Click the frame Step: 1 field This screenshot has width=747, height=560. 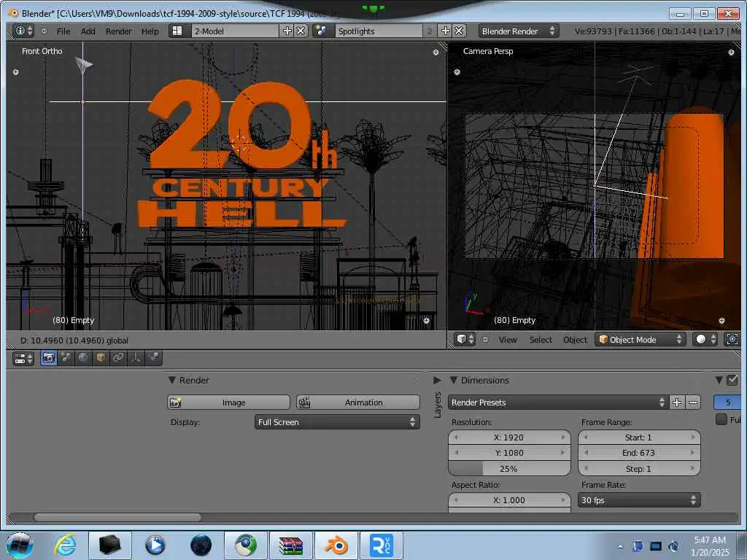(x=639, y=469)
